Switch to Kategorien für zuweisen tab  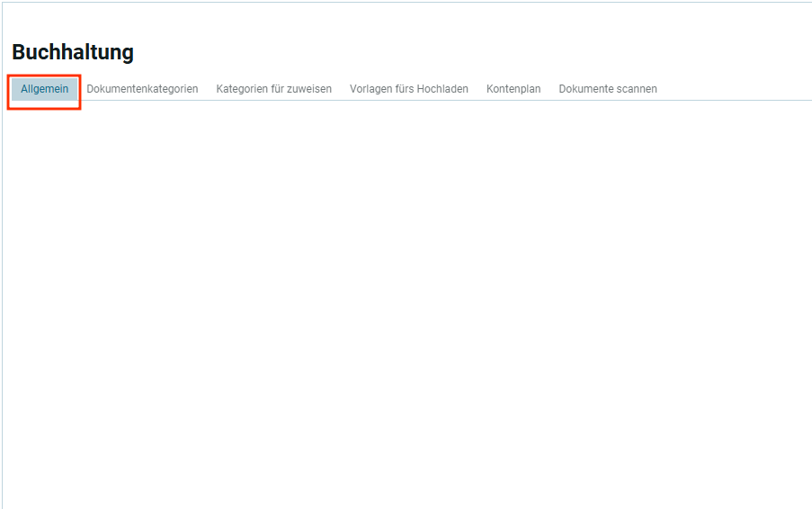point(273,89)
